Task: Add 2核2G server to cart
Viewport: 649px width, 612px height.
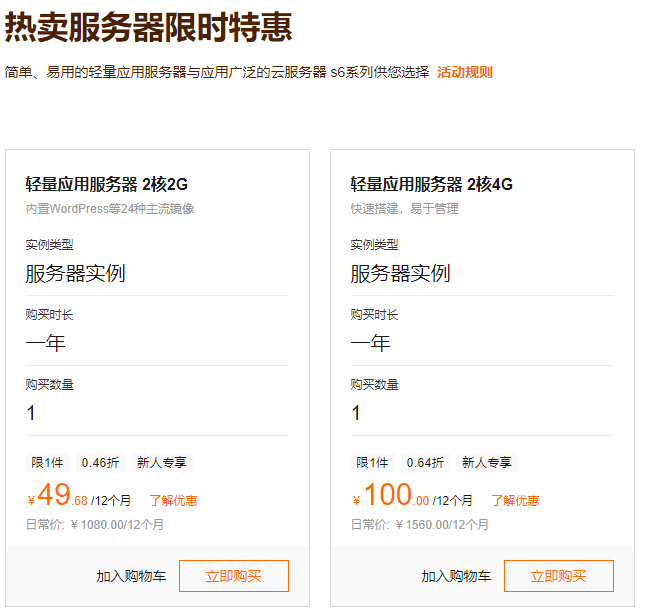Action: pos(131,577)
